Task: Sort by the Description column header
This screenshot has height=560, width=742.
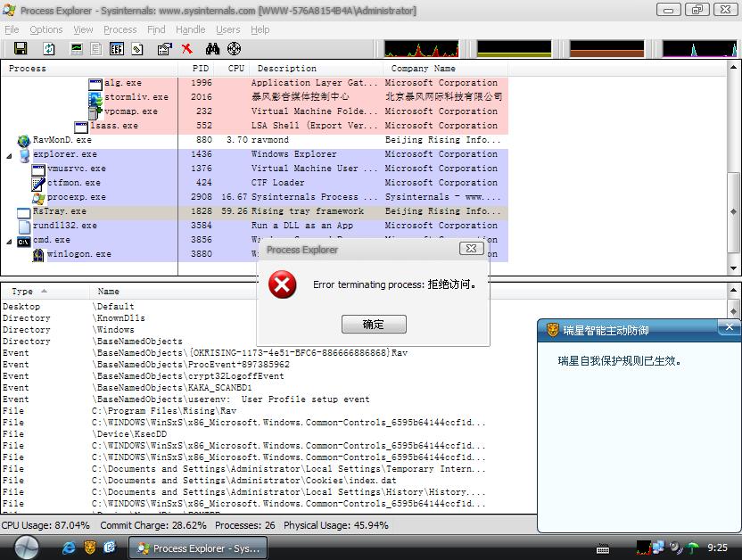Action: [x=316, y=69]
